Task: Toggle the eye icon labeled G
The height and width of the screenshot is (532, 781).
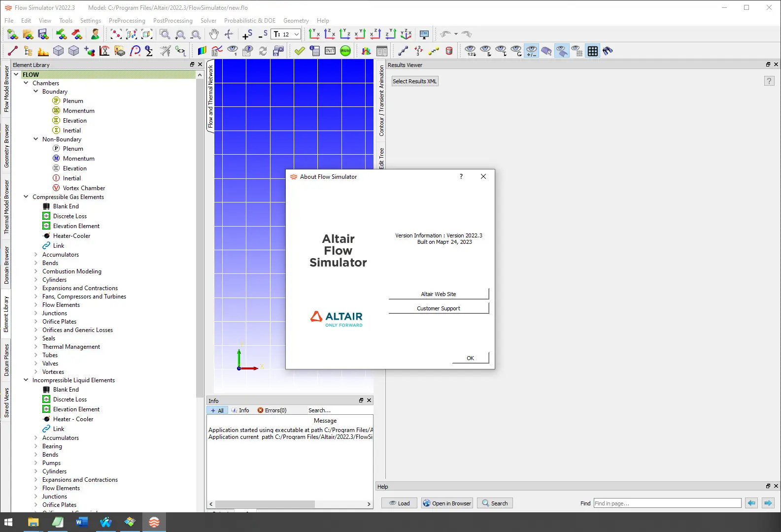Action: pyautogui.click(x=516, y=51)
